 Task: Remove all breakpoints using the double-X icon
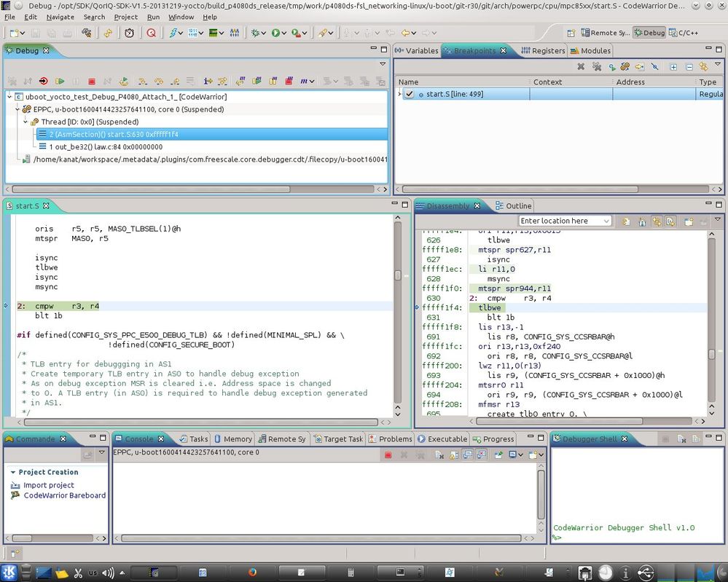pos(596,67)
